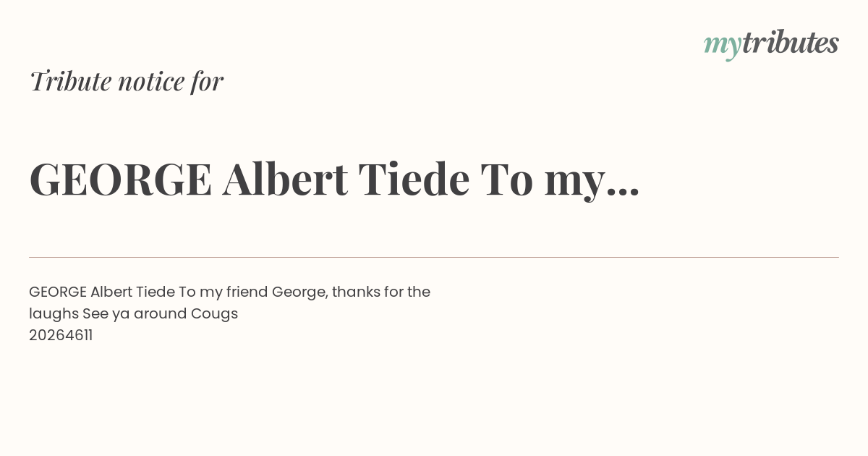Open the "GEORGE Albert Tiede To my..." title
The height and width of the screenshot is (456, 868).
pyautogui.click(x=334, y=180)
